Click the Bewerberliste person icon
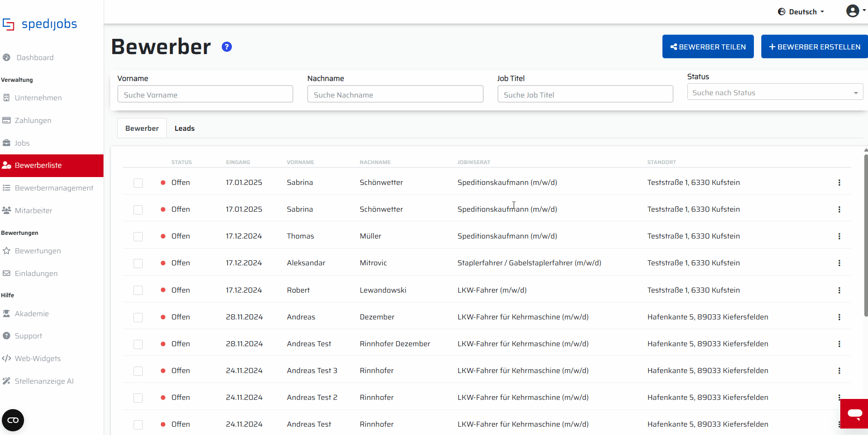This screenshot has height=435, width=868. (6, 165)
